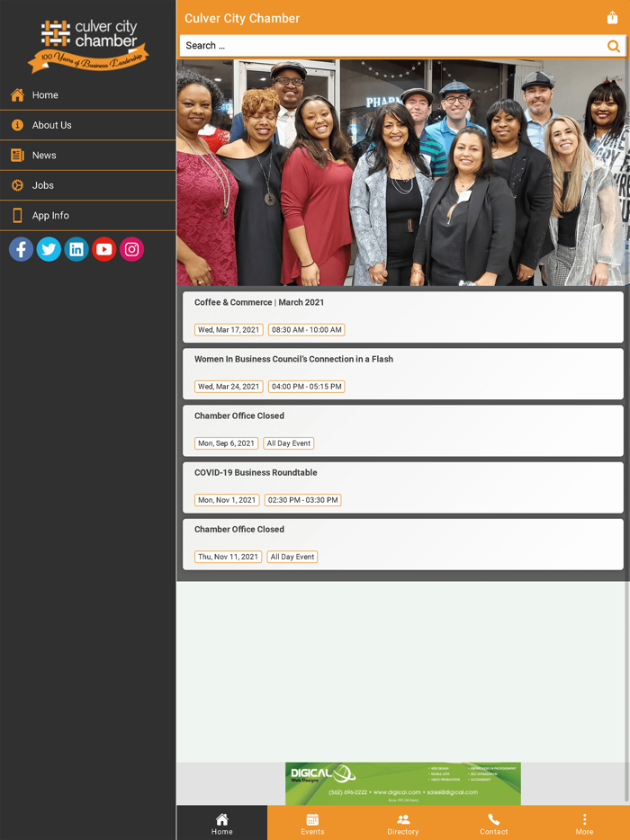Viewport: 630px width, 840px height.
Task: Click the 04:00 PM - 05:15 PM time tag
Action: point(307,387)
